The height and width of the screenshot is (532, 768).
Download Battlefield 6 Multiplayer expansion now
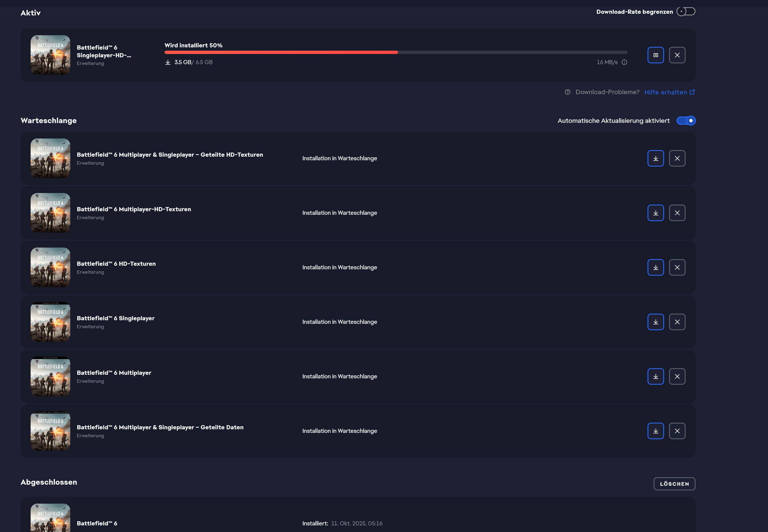coord(656,376)
